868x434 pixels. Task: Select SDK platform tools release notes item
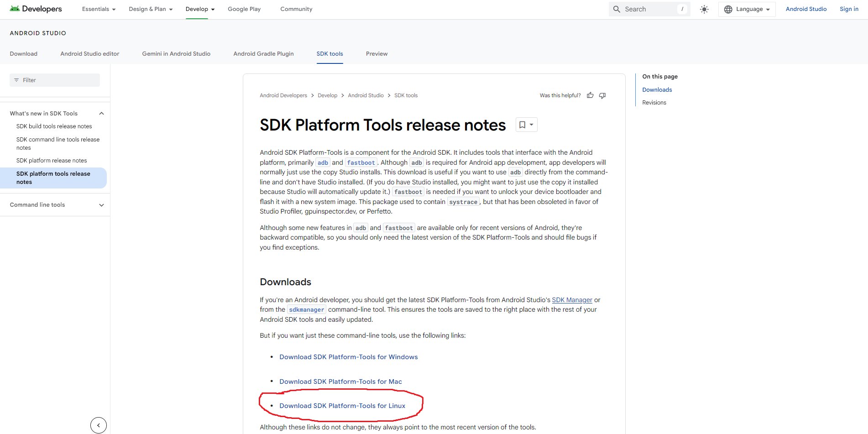pos(53,178)
